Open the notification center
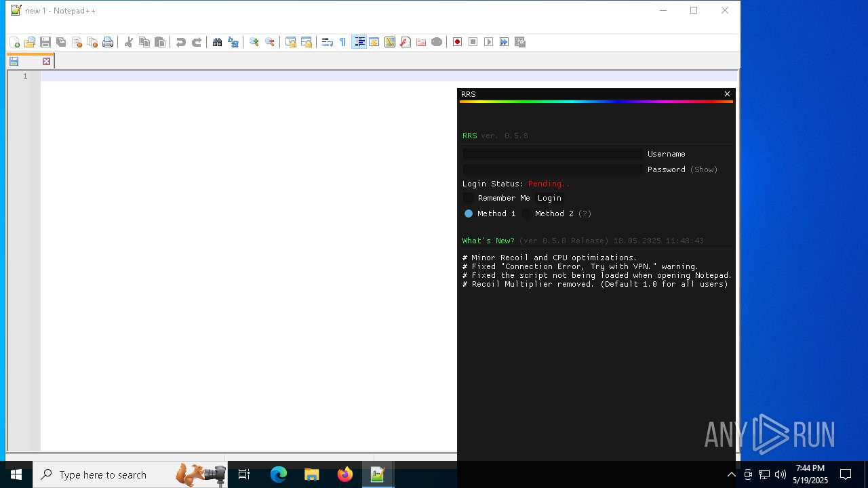 click(x=846, y=474)
